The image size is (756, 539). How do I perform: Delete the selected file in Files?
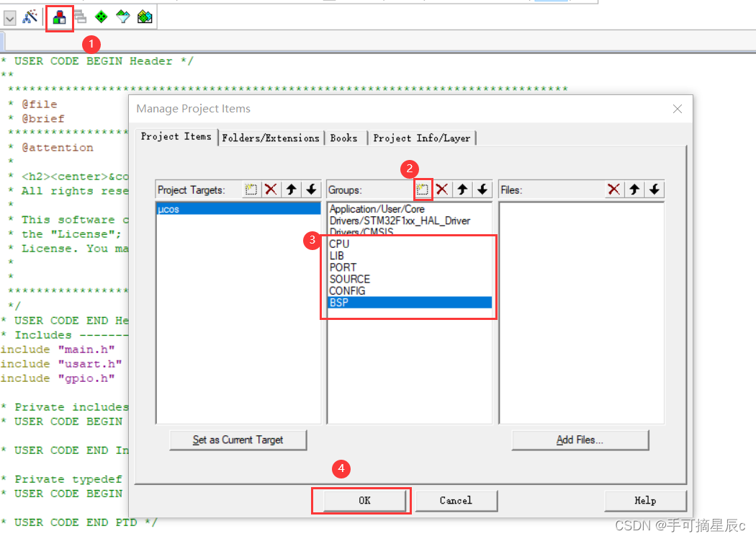[613, 190]
